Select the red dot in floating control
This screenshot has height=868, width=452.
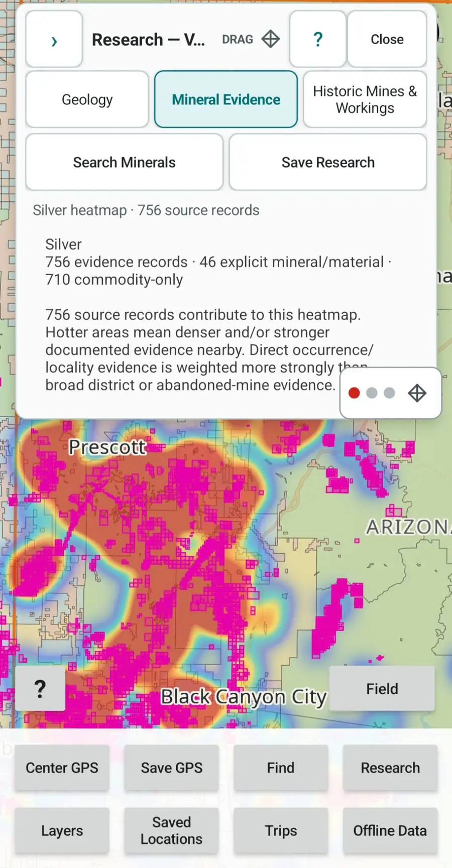click(354, 393)
